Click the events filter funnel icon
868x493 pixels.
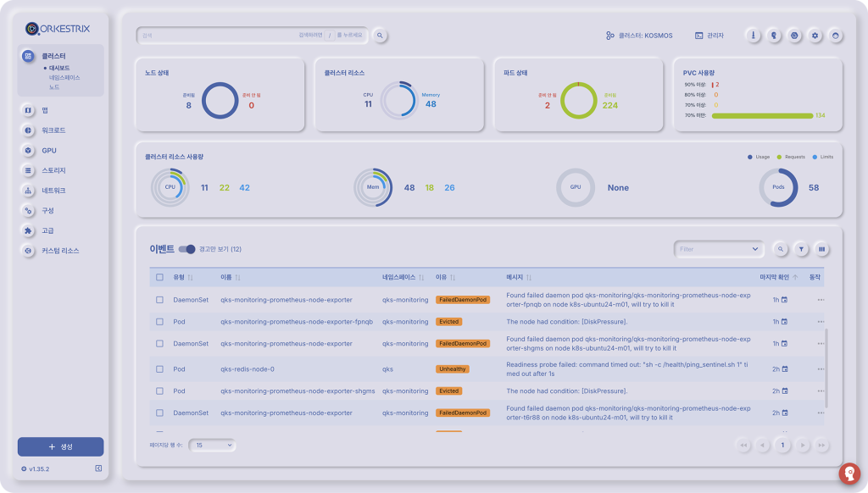(801, 249)
